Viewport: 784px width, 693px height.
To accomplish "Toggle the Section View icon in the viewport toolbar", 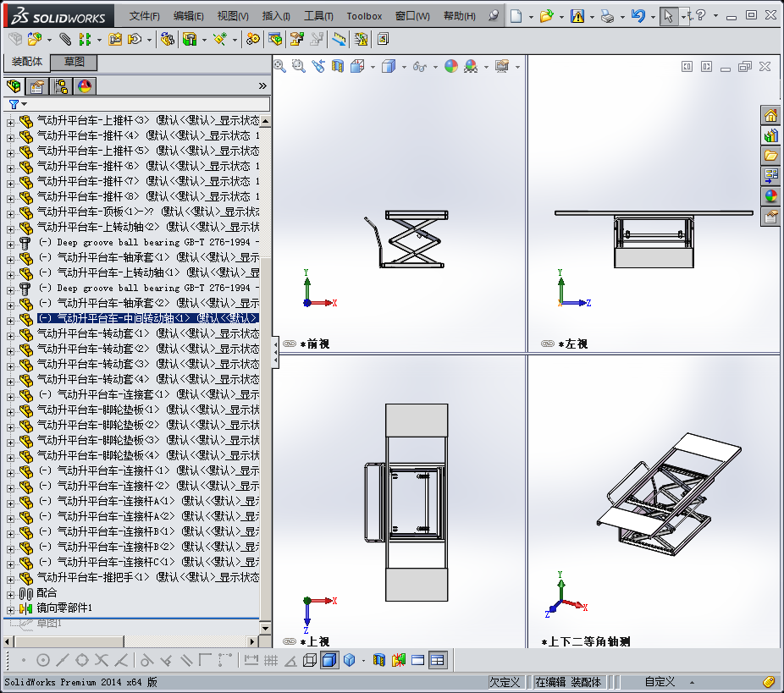I will pyautogui.click(x=338, y=66).
